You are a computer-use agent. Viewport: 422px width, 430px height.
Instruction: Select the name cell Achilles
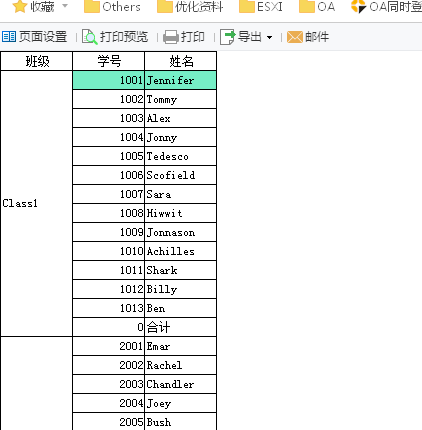181,251
